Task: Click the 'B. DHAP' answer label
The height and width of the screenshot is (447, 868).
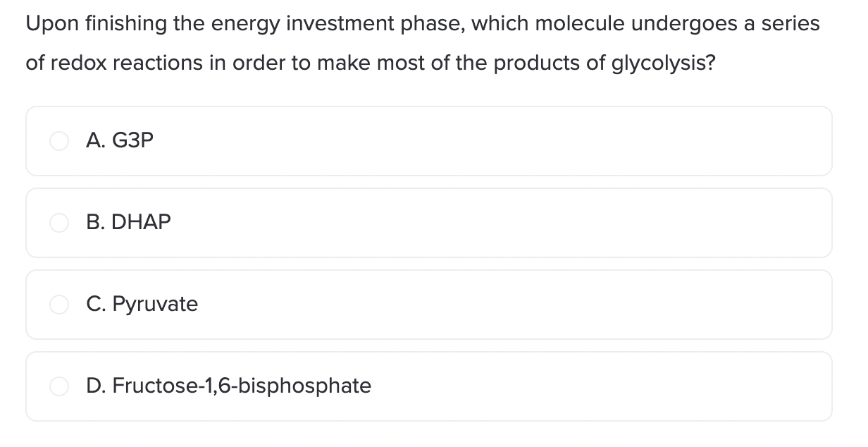Action: (129, 223)
